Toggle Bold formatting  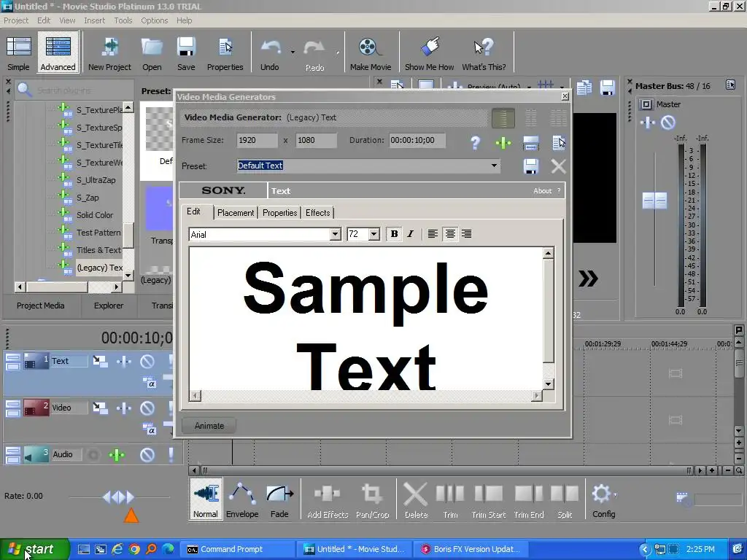(394, 234)
